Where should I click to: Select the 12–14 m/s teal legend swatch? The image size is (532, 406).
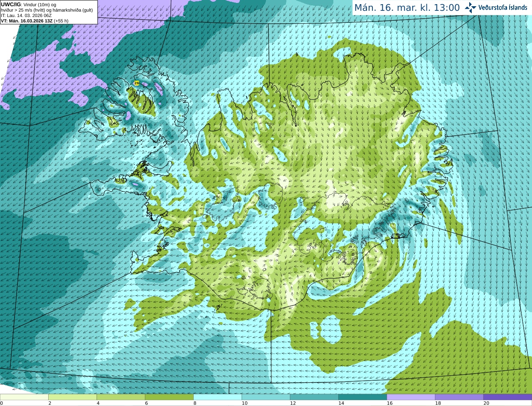pos(314,397)
